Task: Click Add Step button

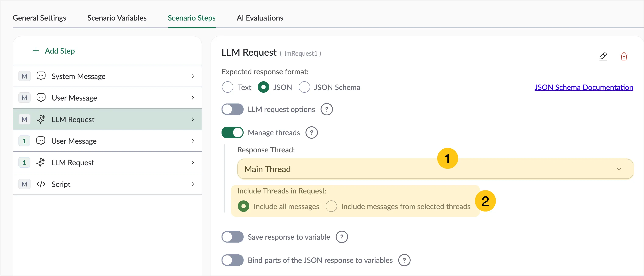Action: 53,51
